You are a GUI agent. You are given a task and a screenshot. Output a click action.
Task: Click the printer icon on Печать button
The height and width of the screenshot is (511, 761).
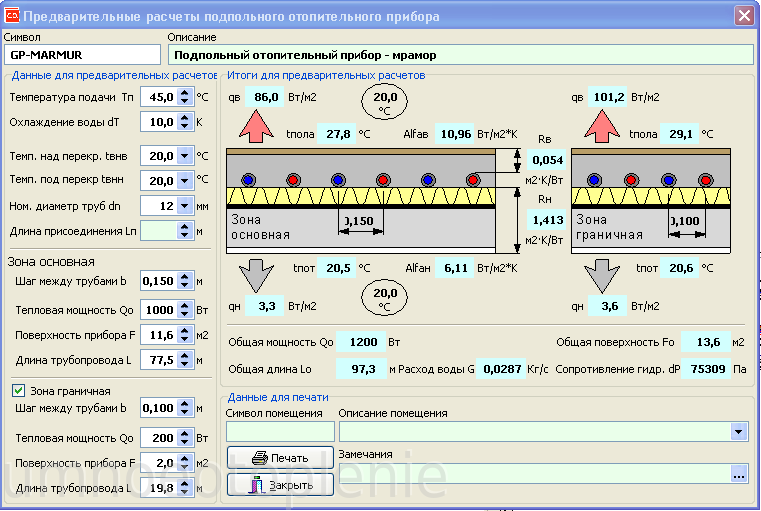point(260,458)
